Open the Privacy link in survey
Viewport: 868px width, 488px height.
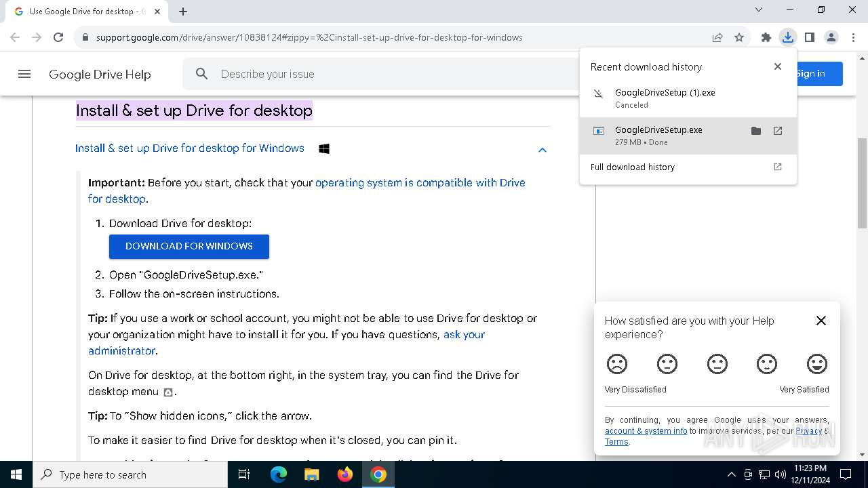809,430
